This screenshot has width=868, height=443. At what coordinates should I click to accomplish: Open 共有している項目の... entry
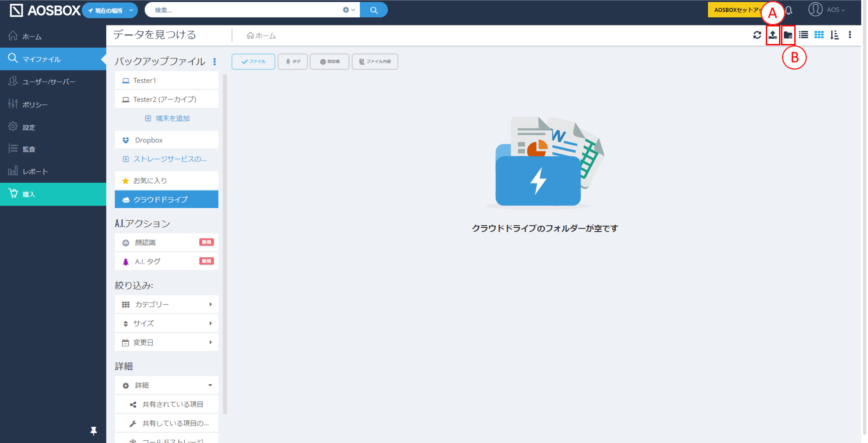click(x=166, y=423)
